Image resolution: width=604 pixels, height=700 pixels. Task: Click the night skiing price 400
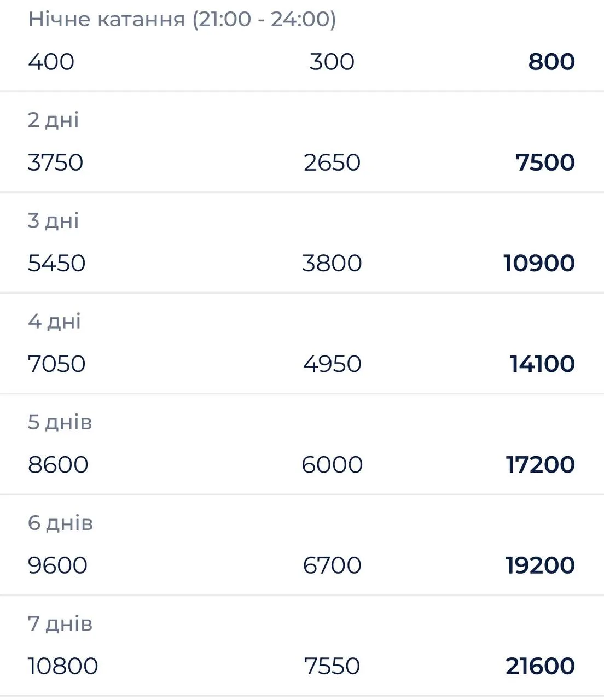[x=51, y=62]
